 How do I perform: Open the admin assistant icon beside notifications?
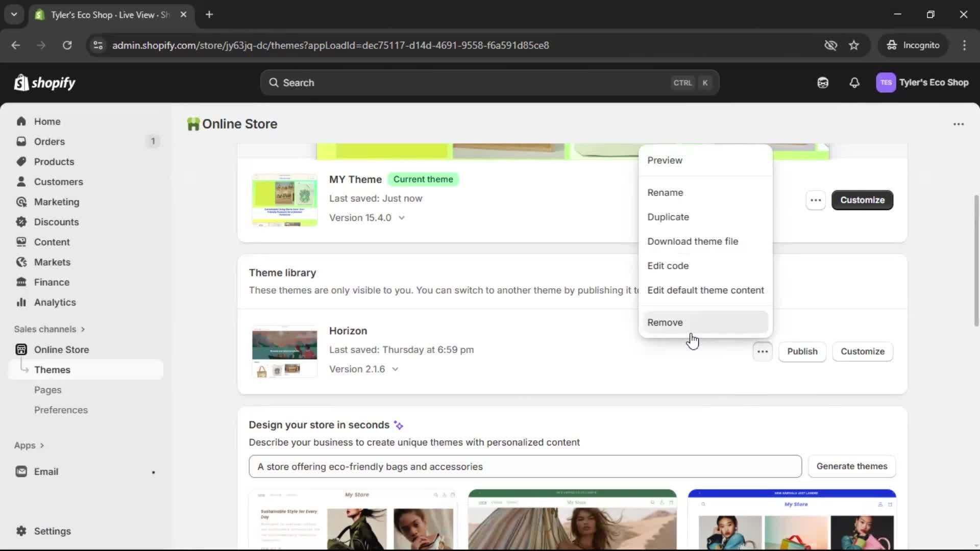point(823,83)
